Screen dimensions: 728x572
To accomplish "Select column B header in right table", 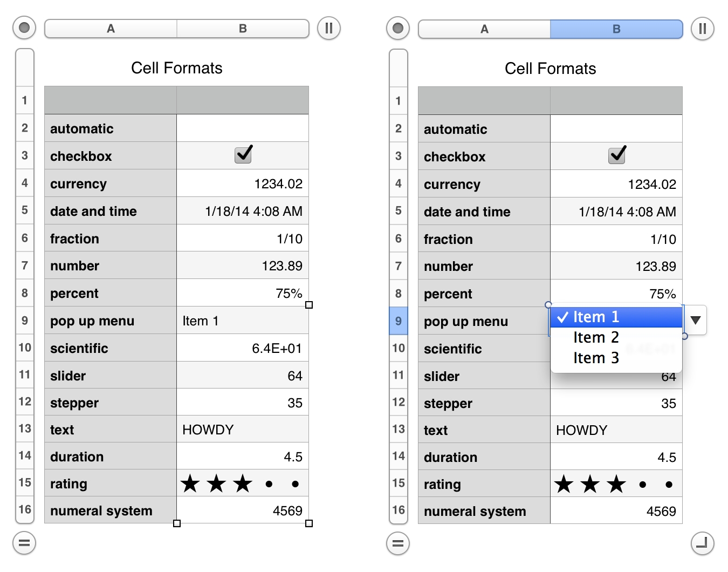I will (616, 29).
